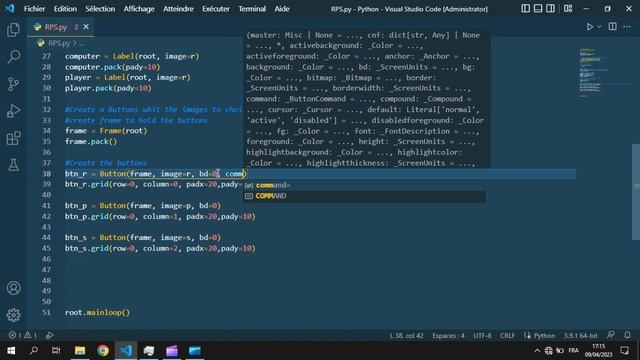Screen dimensions: 640x360
Task: Open notifications bell in status bar
Action: point(627,335)
